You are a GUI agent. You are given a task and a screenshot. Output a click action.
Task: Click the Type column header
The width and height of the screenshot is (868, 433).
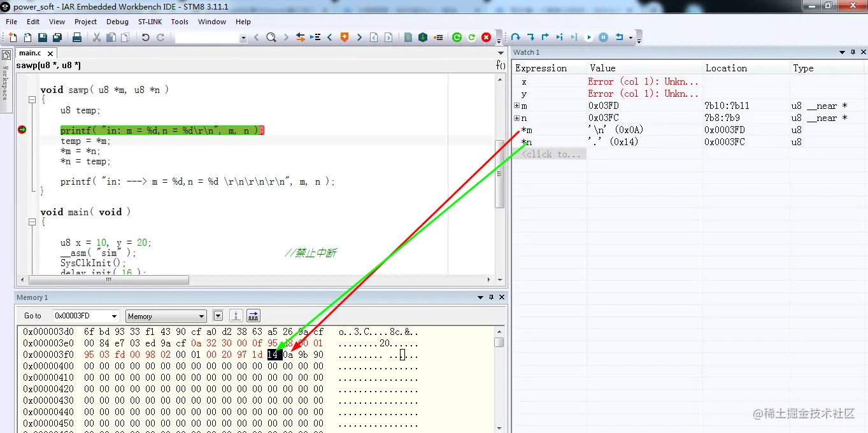tap(828, 68)
